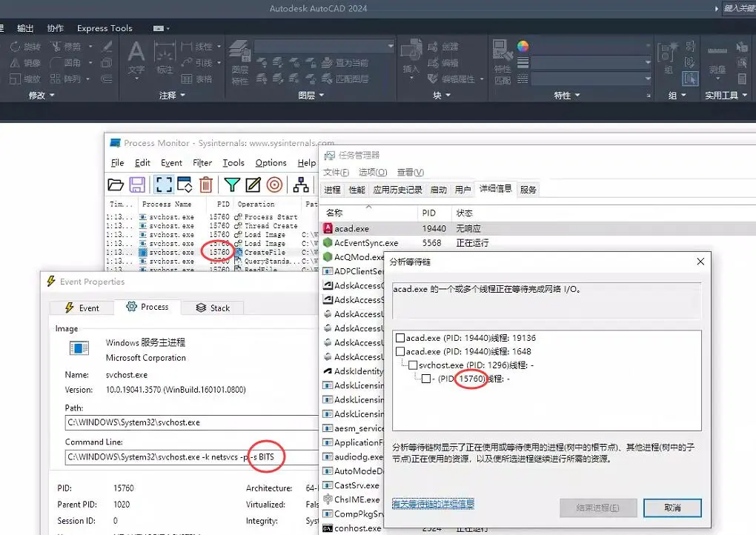Check the svchost.exe PID 1296 checkbox
The width and height of the screenshot is (756, 535).
point(413,365)
